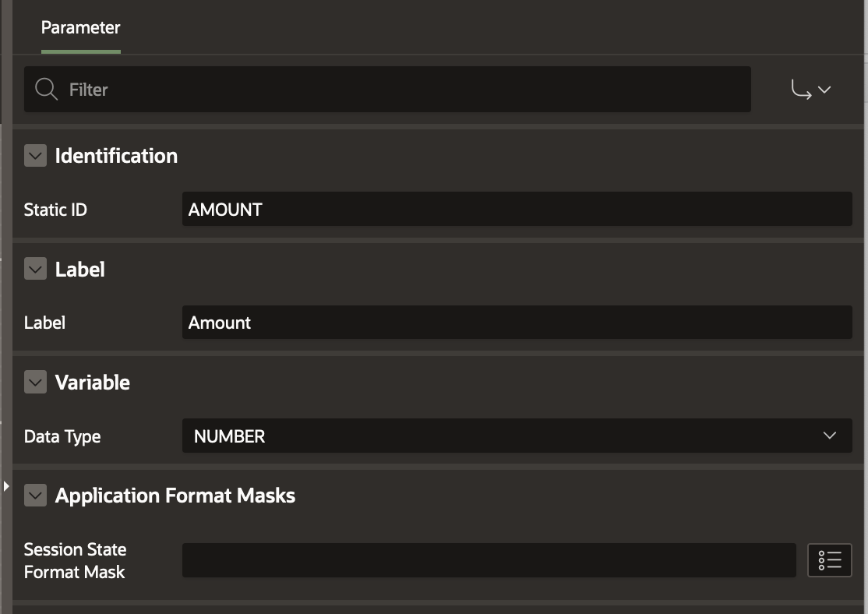This screenshot has width=868, height=614.
Task: Click in the Filter search field
Action: pyautogui.click(x=405, y=90)
